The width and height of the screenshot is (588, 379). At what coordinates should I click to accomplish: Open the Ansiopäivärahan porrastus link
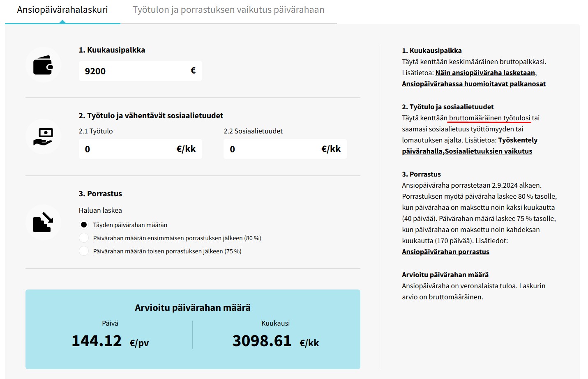tap(445, 252)
